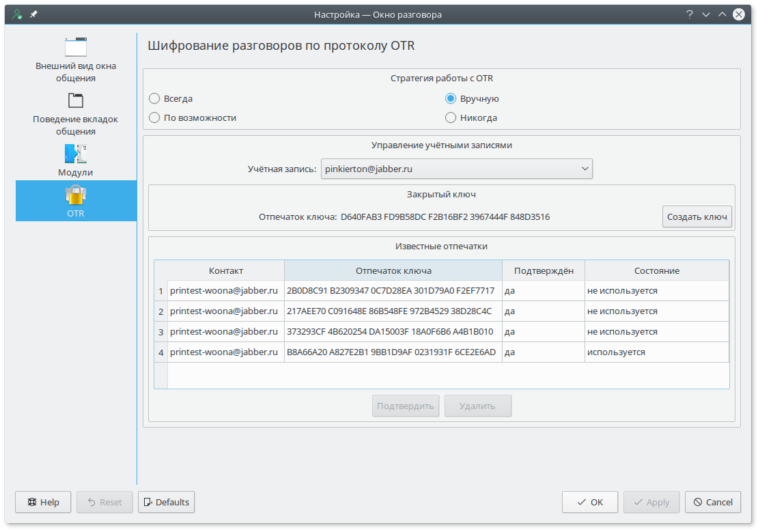Click the pin icon in the title bar

33,14
